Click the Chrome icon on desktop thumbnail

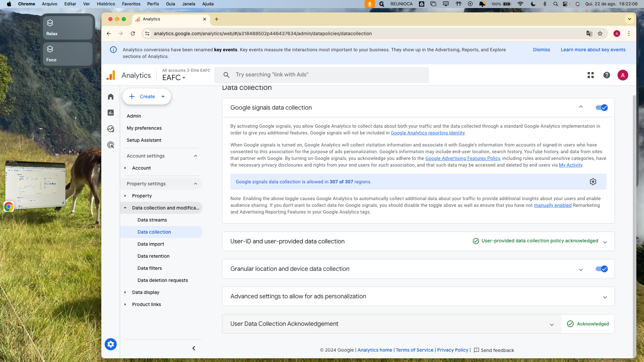point(9,206)
